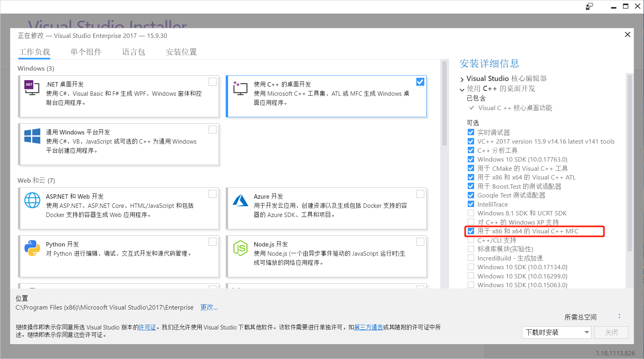
Task: Check the 通用 Windows 平台开发 workload
Action: click(213, 130)
